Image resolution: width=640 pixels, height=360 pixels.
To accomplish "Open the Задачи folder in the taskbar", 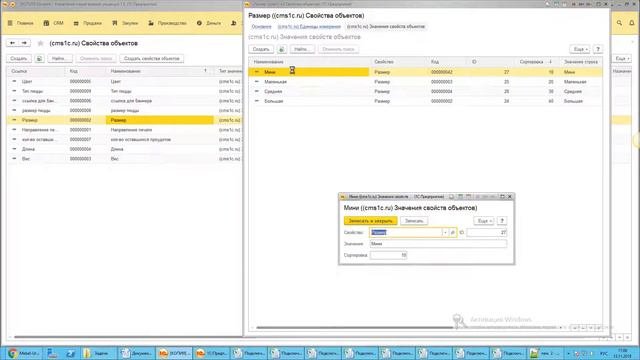I will (98, 353).
